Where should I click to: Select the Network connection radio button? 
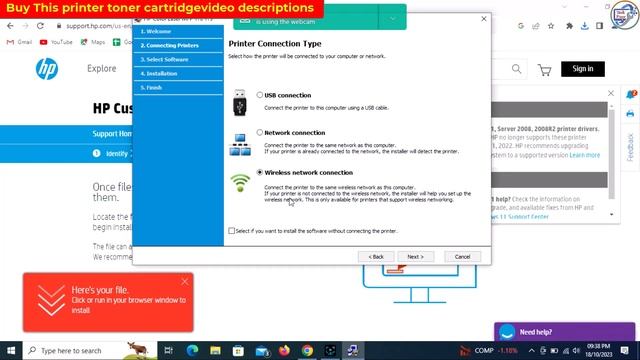click(x=260, y=132)
